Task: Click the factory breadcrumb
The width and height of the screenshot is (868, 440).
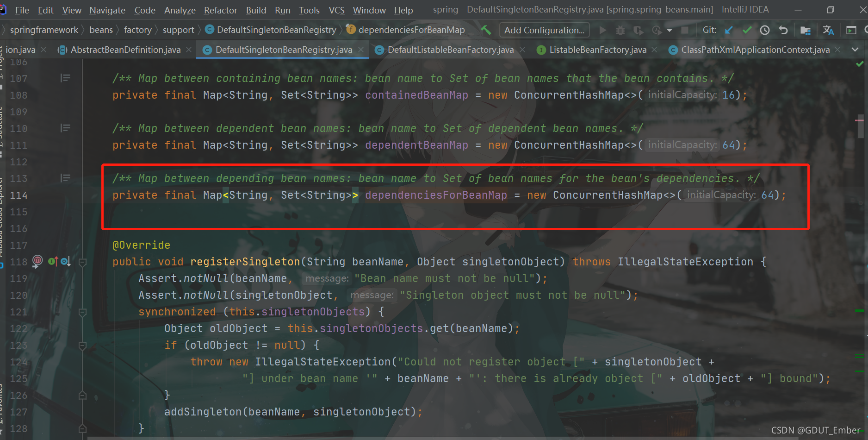Action: [x=137, y=30]
